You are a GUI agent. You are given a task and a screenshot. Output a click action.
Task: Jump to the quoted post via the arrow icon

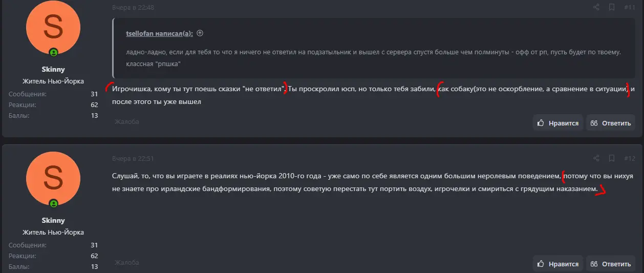tap(200, 33)
